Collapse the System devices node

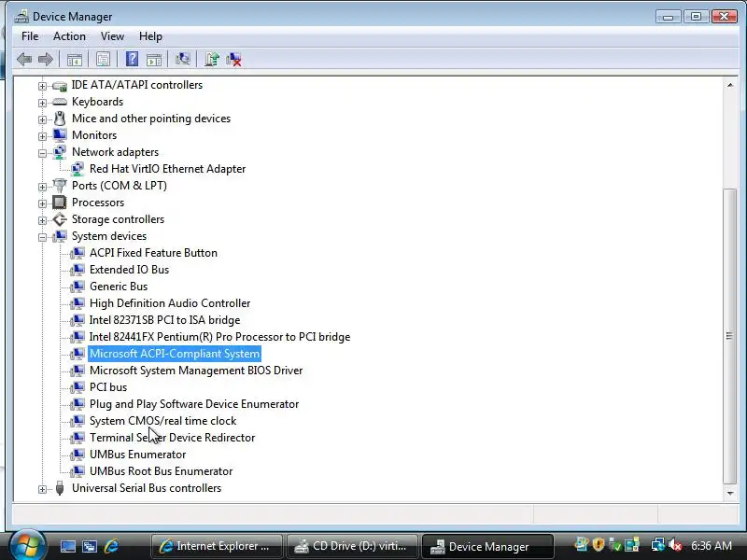[x=42, y=237]
